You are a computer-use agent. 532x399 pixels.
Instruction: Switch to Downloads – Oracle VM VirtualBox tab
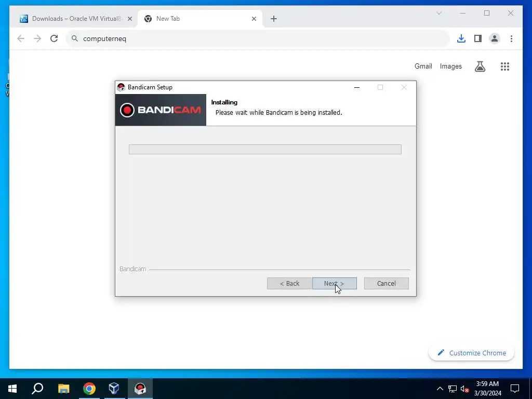[x=74, y=19]
